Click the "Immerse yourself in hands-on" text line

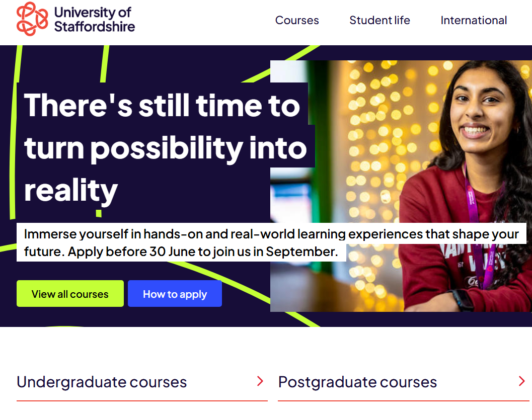(271, 234)
